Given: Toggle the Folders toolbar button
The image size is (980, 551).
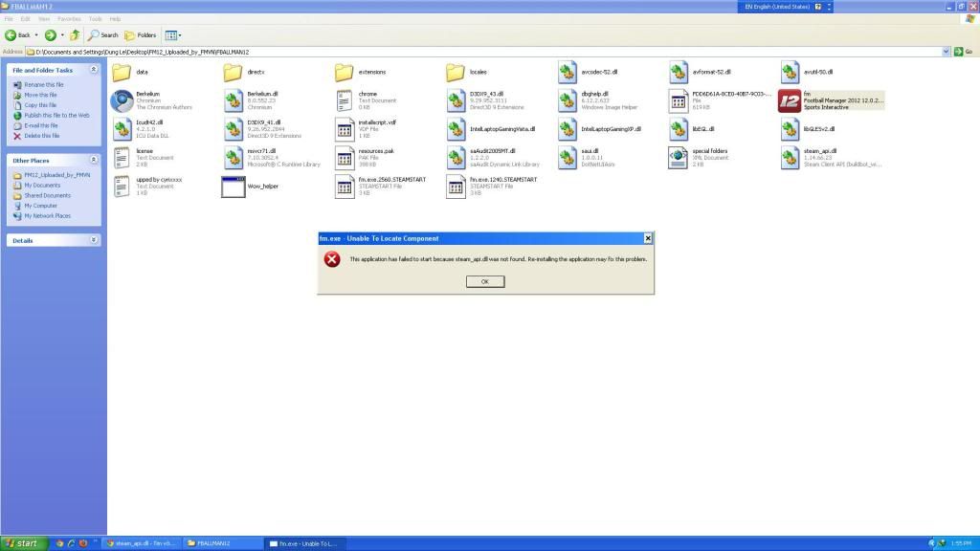Looking at the screenshot, I should (x=141, y=35).
